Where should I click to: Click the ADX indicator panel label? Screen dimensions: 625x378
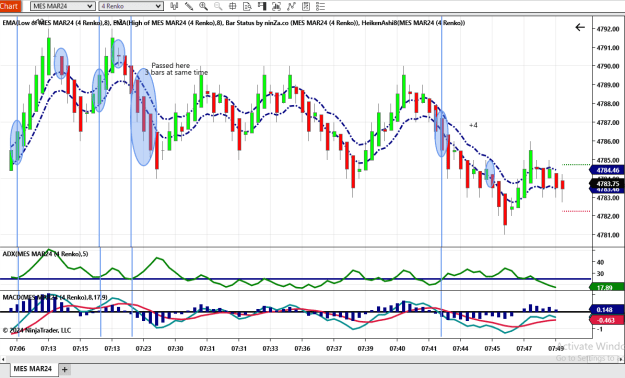pyautogui.click(x=45, y=254)
